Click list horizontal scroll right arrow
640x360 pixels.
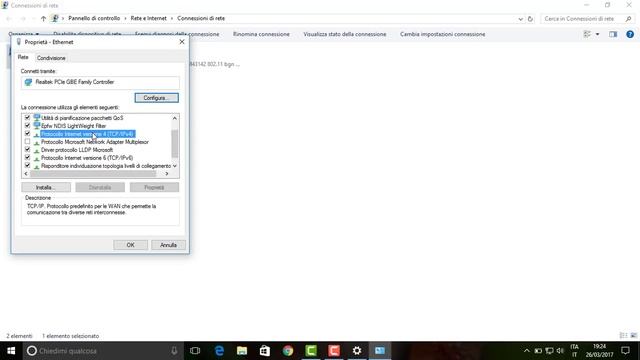coord(167,174)
